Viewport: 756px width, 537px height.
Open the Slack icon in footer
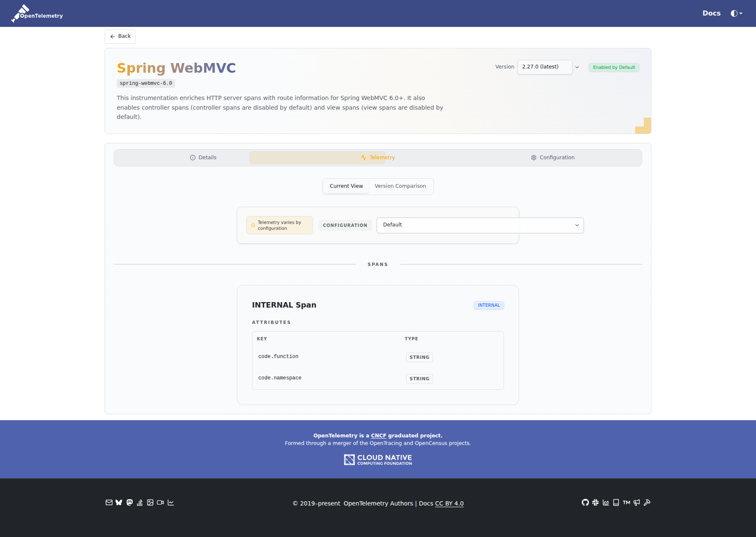pos(596,503)
